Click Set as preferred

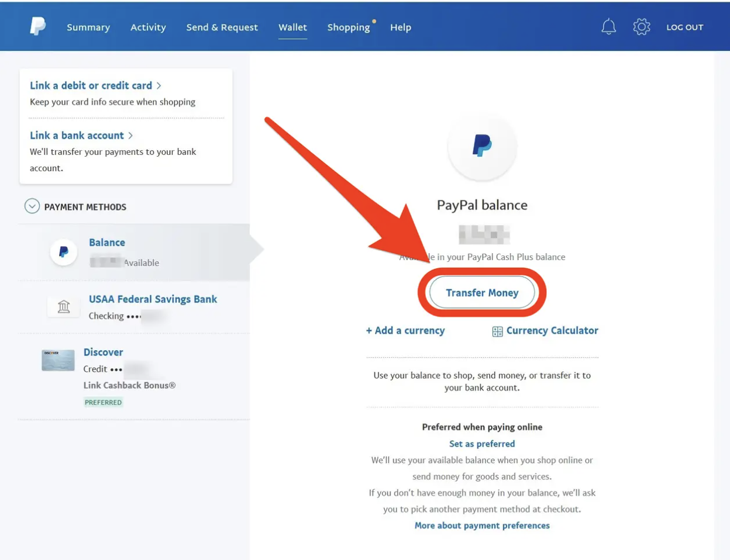coord(482,444)
